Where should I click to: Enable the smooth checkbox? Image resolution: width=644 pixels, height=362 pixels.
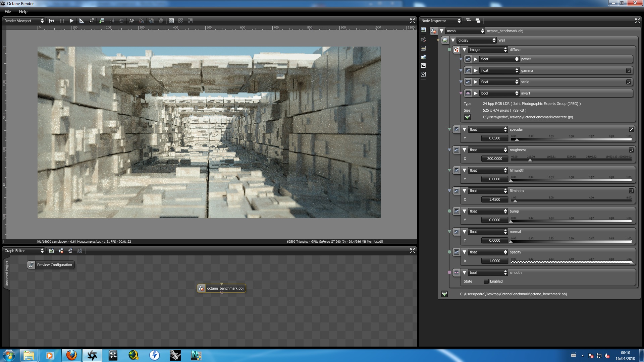point(486,282)
